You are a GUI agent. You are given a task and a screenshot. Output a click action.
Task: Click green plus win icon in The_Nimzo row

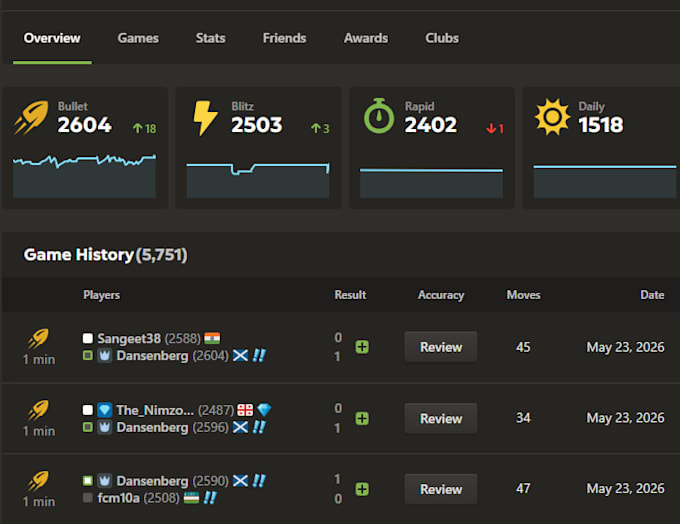tap(362, 419)
